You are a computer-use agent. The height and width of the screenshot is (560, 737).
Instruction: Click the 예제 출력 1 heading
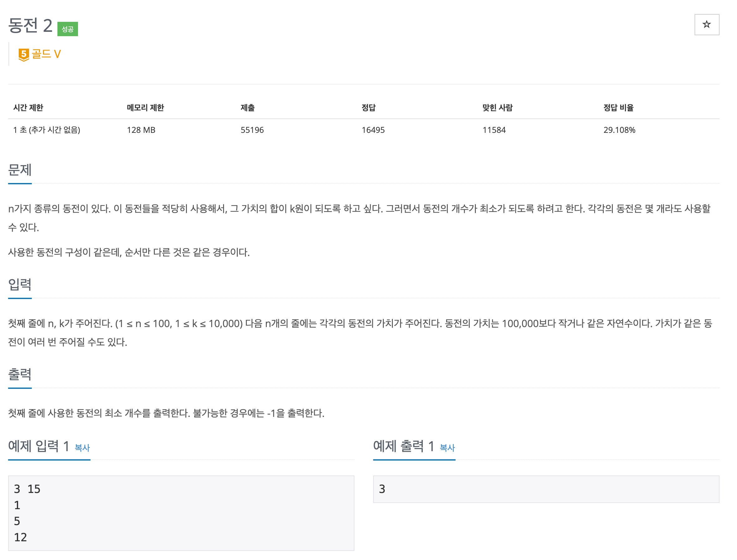click(403, 446)
